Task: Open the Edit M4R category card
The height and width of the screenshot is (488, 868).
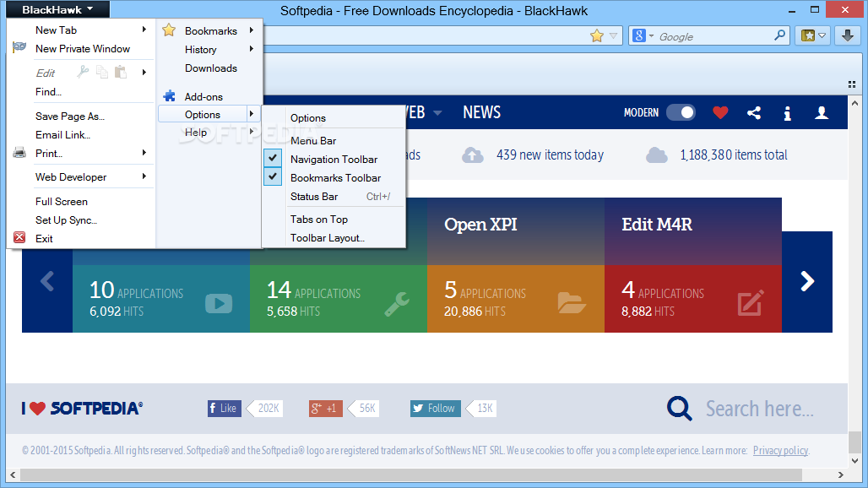Action: point(693,265)
